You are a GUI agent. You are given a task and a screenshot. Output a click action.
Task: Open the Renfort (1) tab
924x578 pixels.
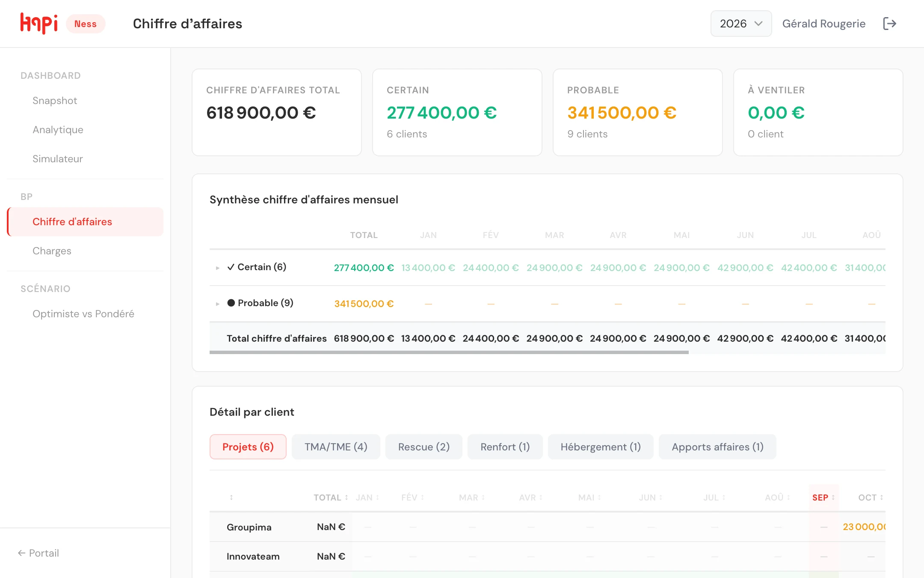pos(505,447)
